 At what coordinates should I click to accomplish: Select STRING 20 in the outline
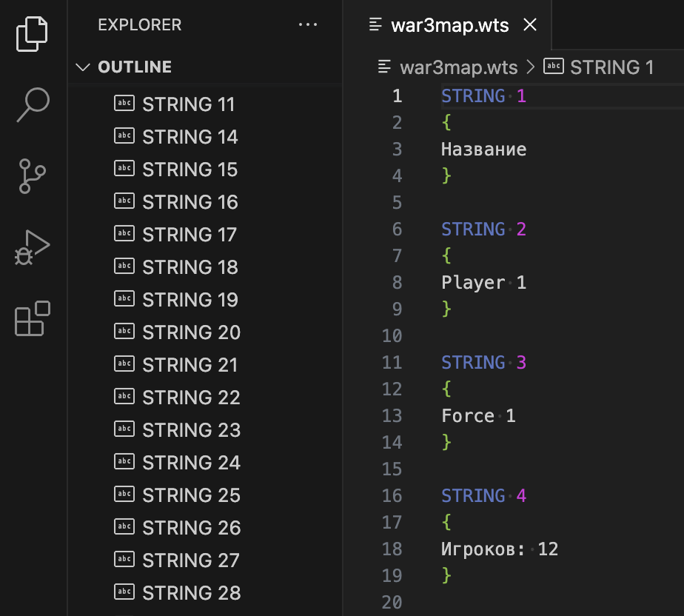tap(191, 332)
